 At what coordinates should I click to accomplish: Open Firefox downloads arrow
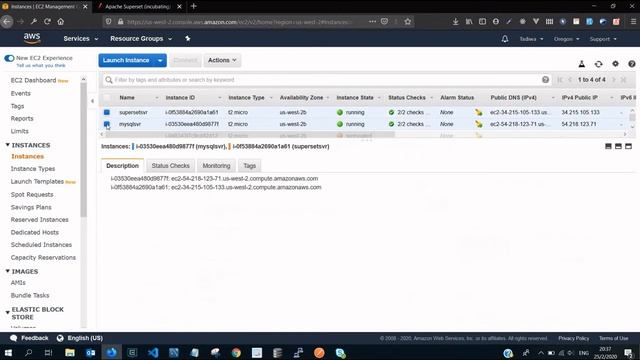pos(456,21)
